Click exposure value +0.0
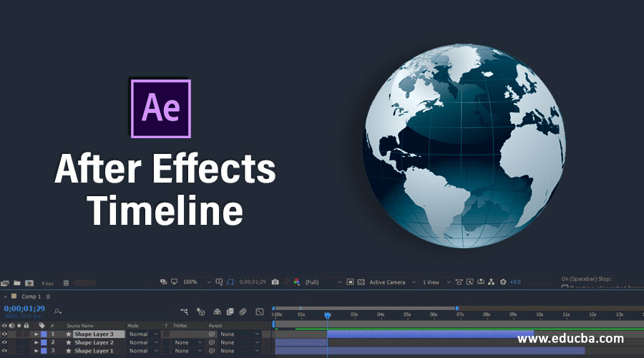644x358 pixels. pyautogui.click(x=515, y=282)
